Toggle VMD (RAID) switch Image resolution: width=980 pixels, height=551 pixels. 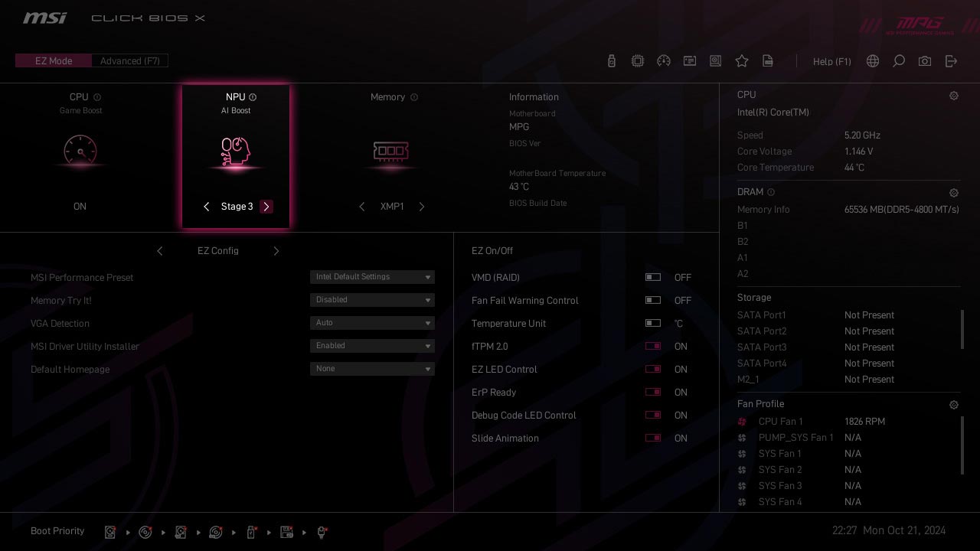point(653,278)
